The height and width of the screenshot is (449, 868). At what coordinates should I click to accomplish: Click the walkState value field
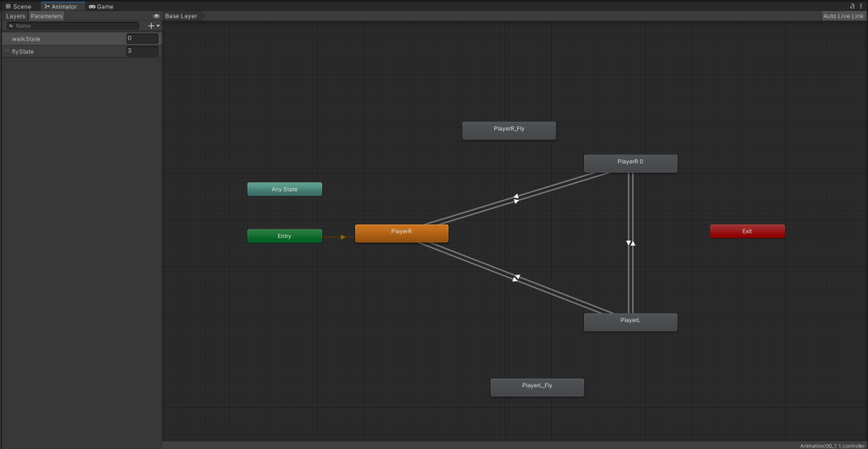[142, 39]
